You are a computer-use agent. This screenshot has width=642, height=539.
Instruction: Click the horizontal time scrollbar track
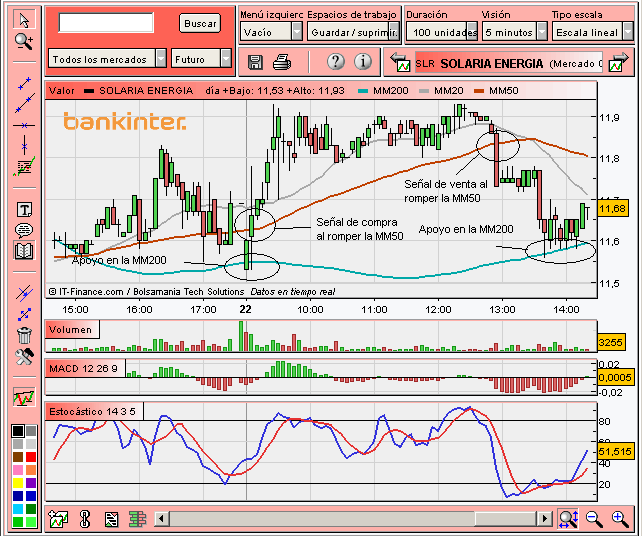pyautogui.click(x=353, y=519)
